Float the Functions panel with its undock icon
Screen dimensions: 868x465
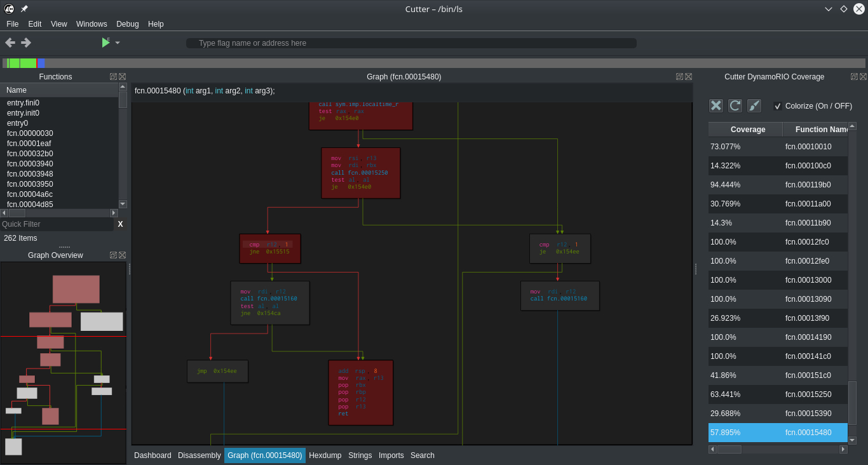113,77
